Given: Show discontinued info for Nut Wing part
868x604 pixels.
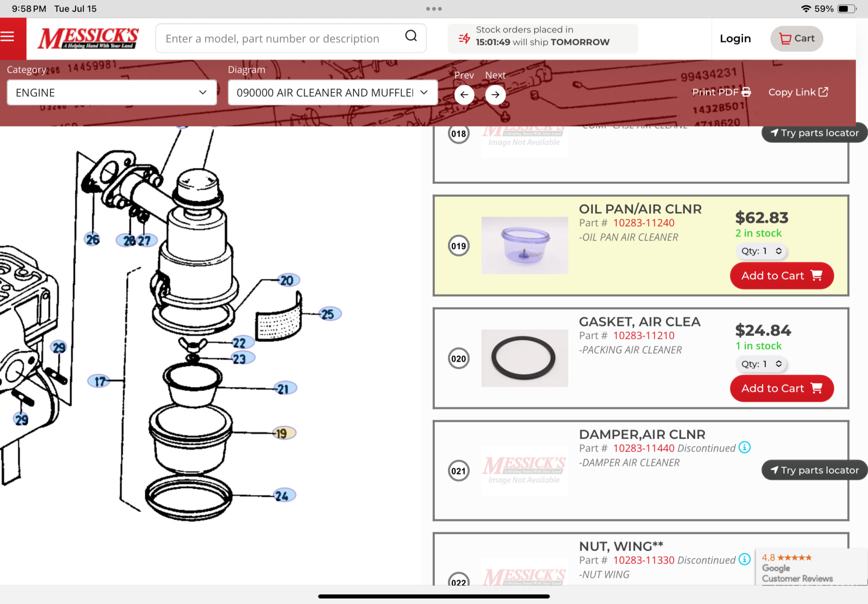Looking at the screenshot, I should (745, 559).
